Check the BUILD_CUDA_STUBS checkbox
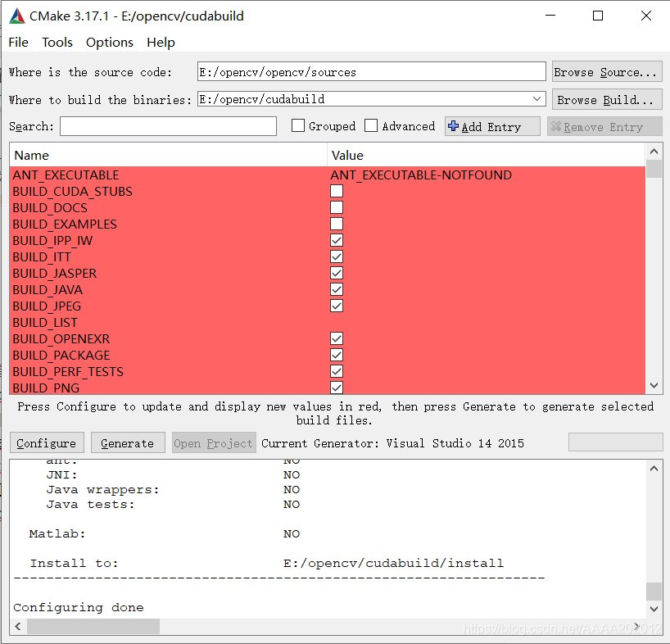This screenshot has width=670, height=644. click(337, 191)
